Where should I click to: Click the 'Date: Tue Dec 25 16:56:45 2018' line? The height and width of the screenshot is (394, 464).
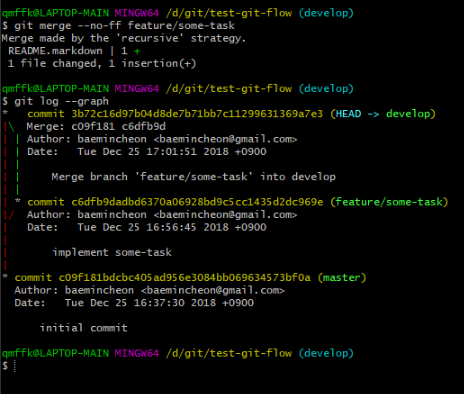pos(147,227)
